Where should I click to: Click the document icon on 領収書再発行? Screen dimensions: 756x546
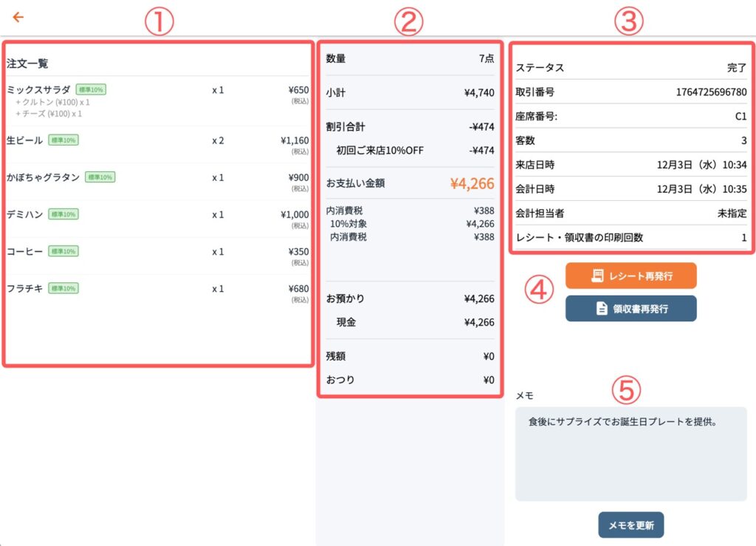tap(602, 309)
